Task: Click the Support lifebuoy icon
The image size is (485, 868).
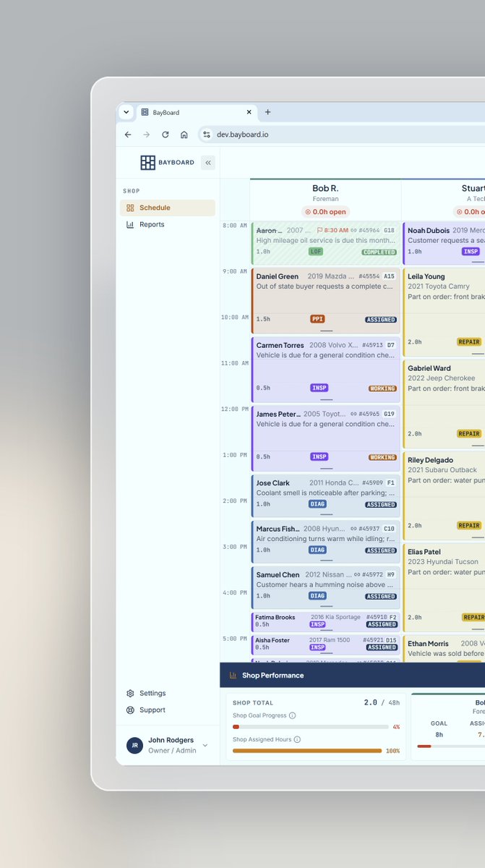Action: click(x=130, y=710)
